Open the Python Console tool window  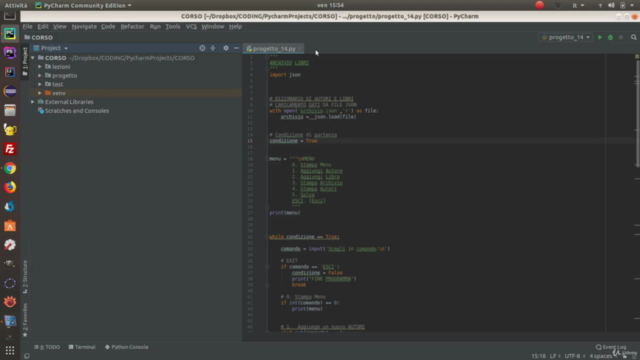coord(127,347)
